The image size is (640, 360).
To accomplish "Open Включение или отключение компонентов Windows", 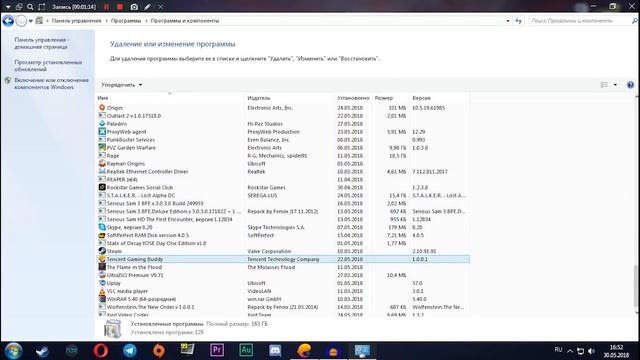I will click(51, 84).
